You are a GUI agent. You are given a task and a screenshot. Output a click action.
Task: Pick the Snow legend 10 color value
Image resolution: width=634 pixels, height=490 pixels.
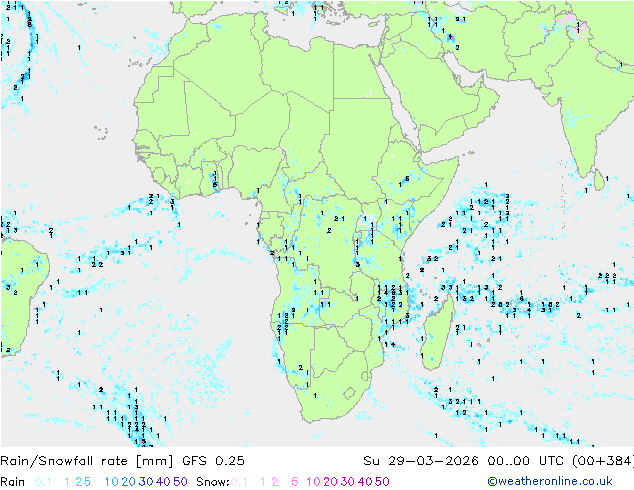(313, 482)
